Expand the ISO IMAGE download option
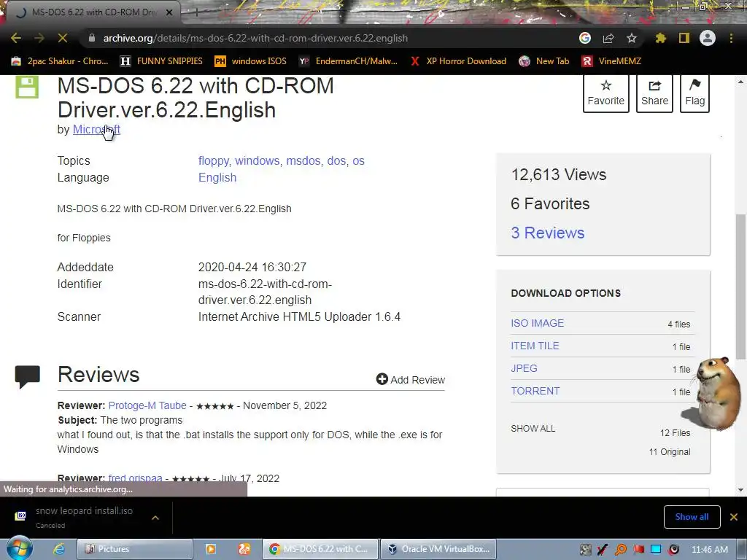The height and width of the screenshot is (560, 747). point(538,323)
